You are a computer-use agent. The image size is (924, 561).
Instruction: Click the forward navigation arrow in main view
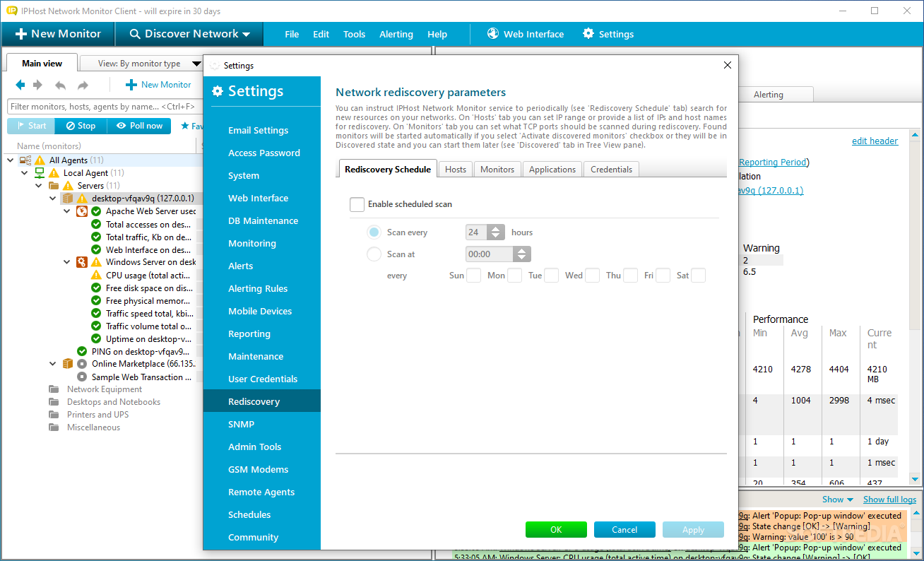tap(37, 85)
